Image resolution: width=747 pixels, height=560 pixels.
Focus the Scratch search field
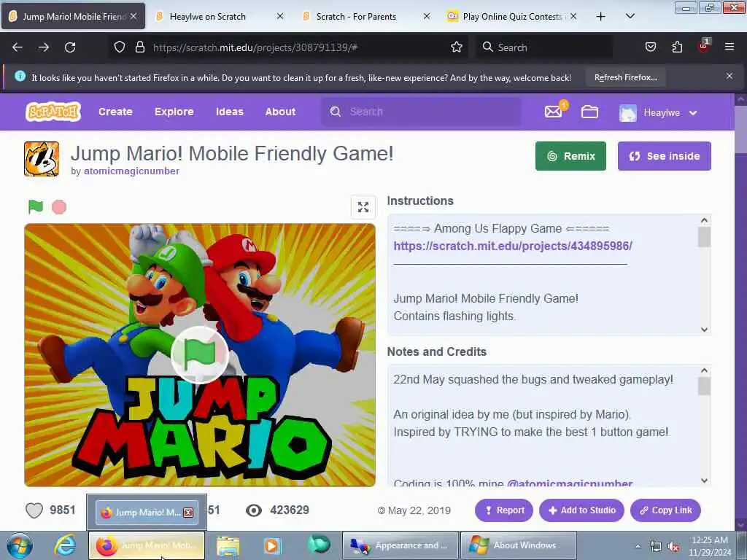421,112
